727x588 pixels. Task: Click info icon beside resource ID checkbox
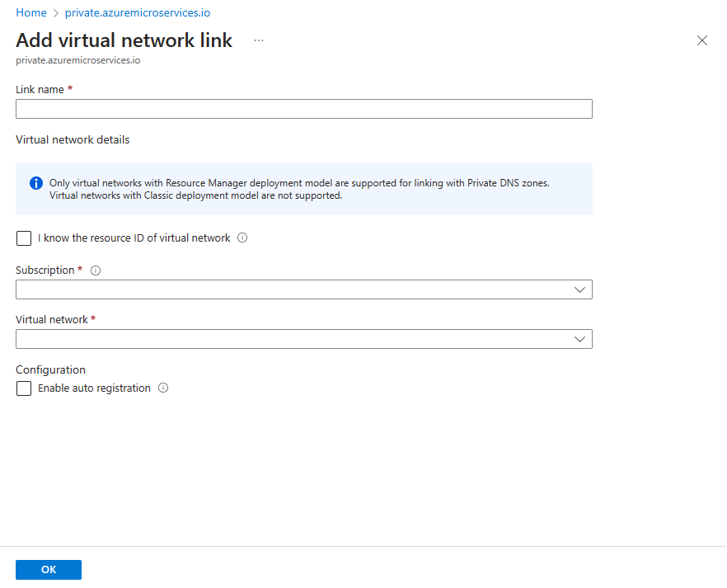(x=242, y=238)
